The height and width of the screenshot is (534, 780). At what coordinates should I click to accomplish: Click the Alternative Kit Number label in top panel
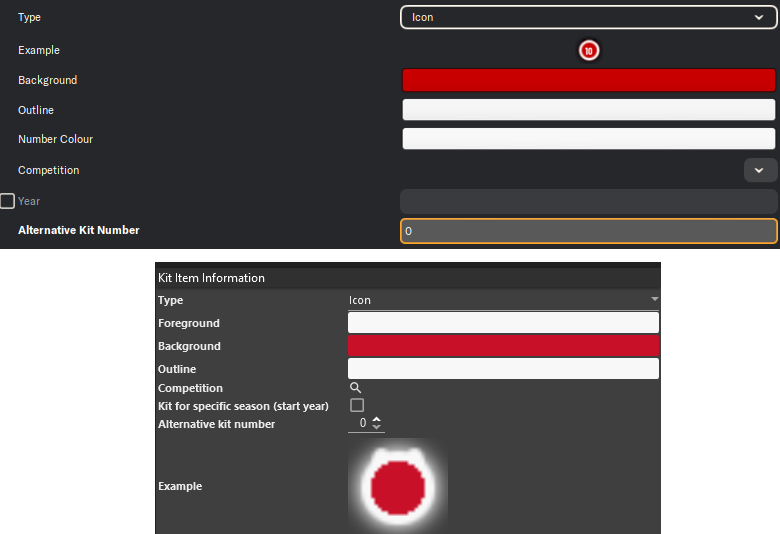coord(79,230)
